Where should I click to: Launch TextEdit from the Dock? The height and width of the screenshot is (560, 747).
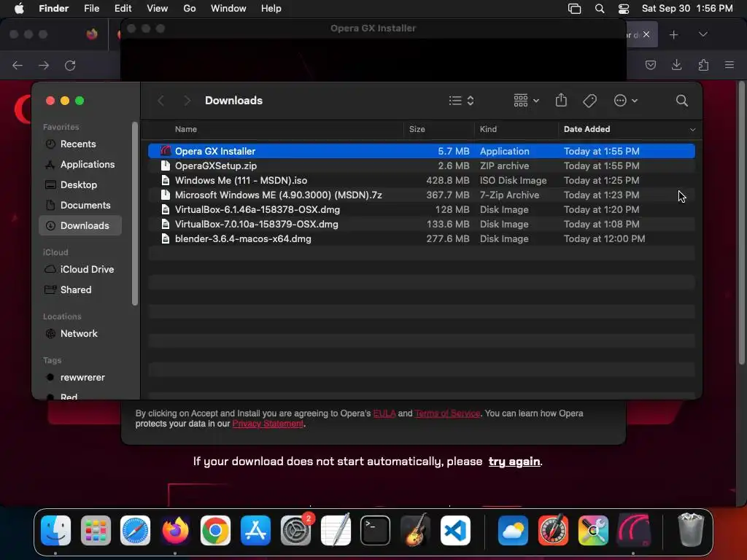click(x=336, y=530)
